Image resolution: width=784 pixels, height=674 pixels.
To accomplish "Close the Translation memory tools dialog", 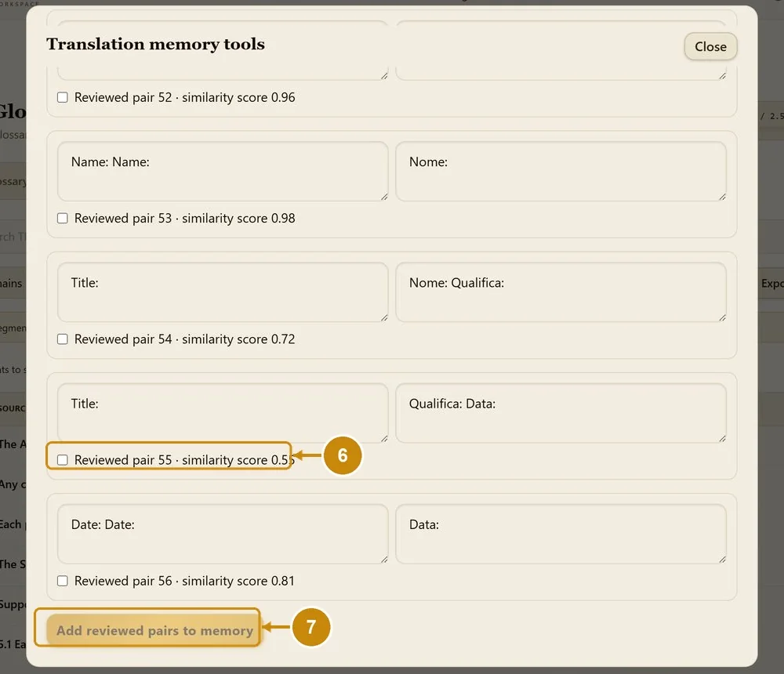I will (710, 46).
